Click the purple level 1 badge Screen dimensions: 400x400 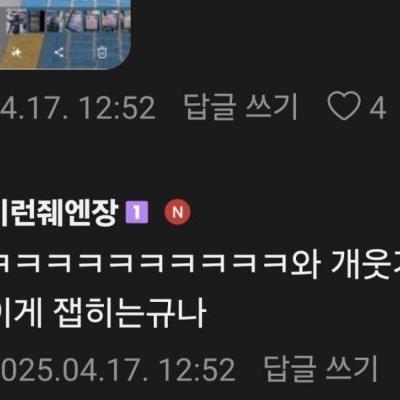point(137,212)
